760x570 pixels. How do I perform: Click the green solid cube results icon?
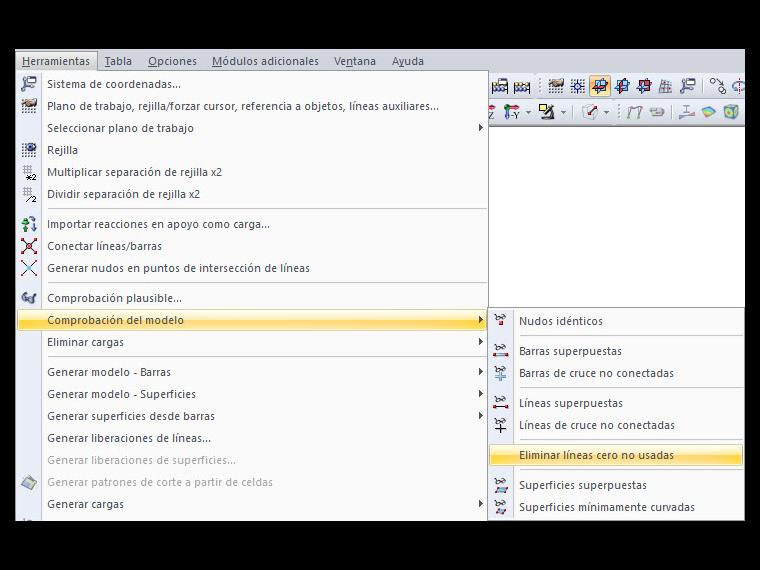tap(731, 112)
